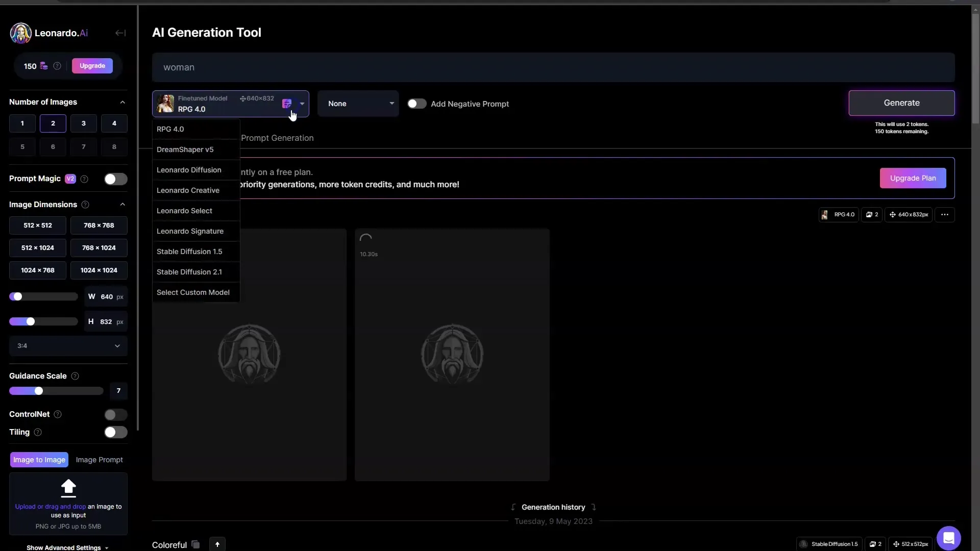Click the image upload arrow icon

pyautogui.click(x=68, y=488)
